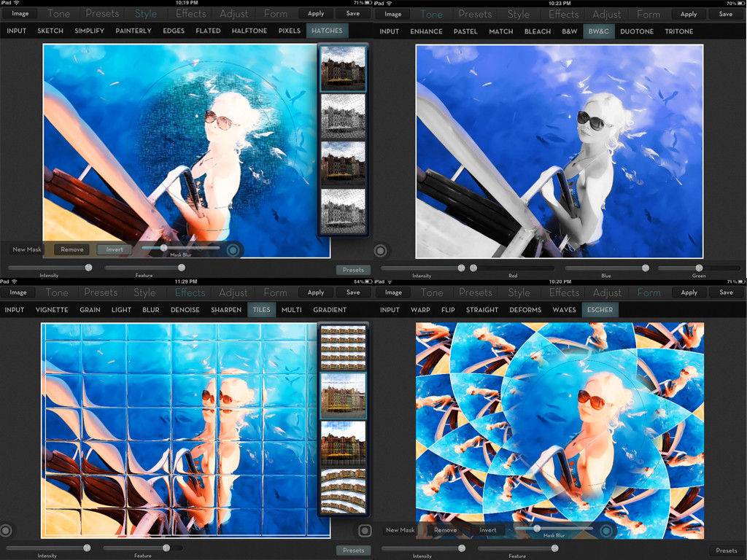
Task: Tap the mask circle icon on the Hatches screen
Action: click(233, 249)
